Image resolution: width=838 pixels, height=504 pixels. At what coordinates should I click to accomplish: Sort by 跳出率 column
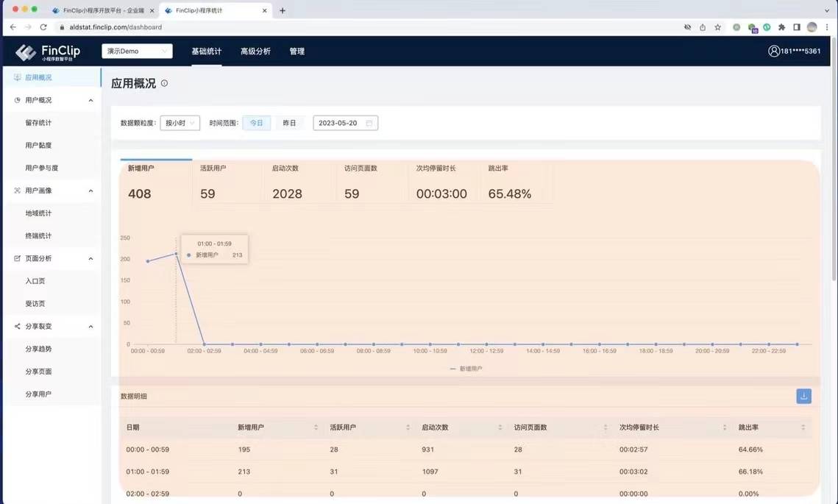coord(803,427)
